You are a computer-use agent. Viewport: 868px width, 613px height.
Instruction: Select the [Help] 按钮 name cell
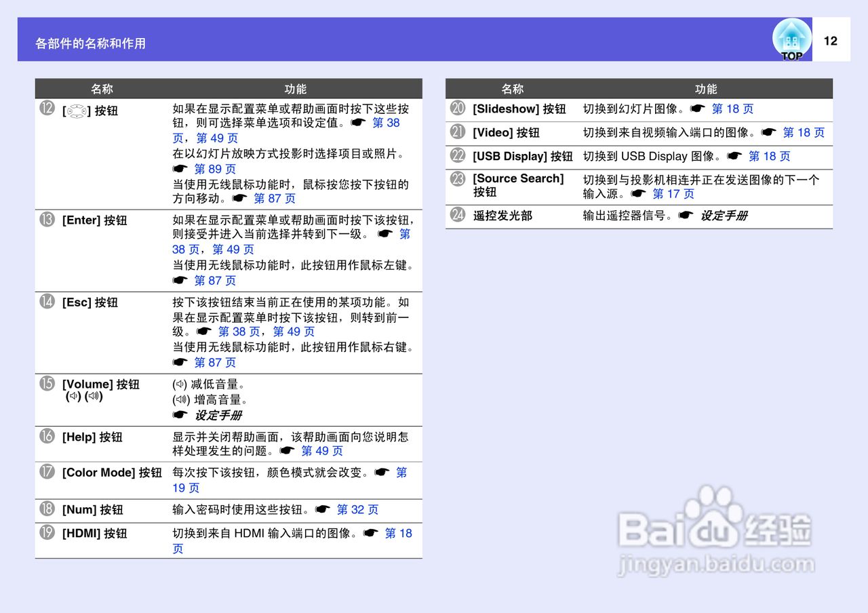[92, 437]
